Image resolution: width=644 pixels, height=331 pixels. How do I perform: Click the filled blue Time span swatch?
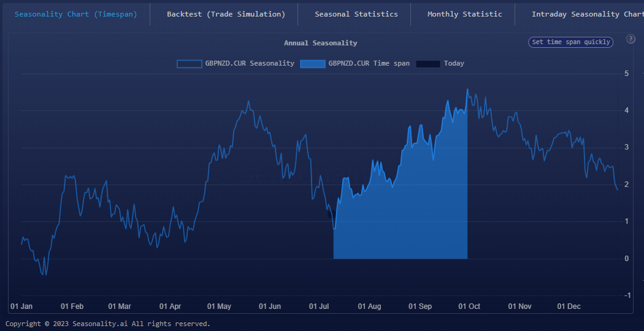click(x=312, y=64)
